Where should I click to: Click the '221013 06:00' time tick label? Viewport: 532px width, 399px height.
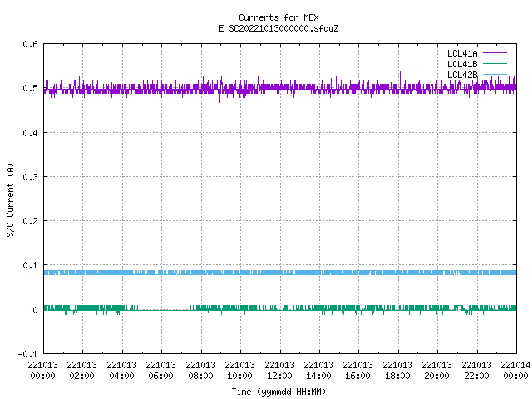point(160,370)
